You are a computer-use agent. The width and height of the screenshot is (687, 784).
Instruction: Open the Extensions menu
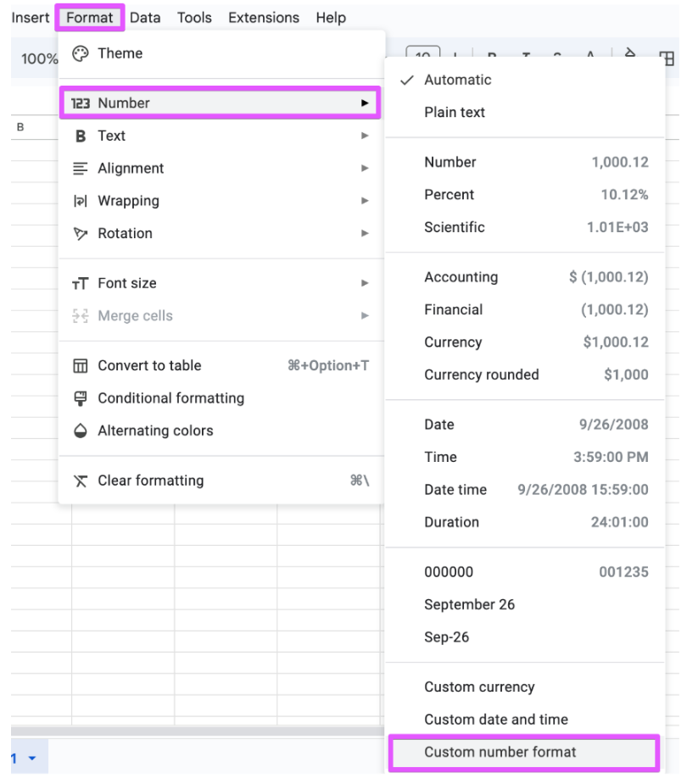click(x=263, y=18)
